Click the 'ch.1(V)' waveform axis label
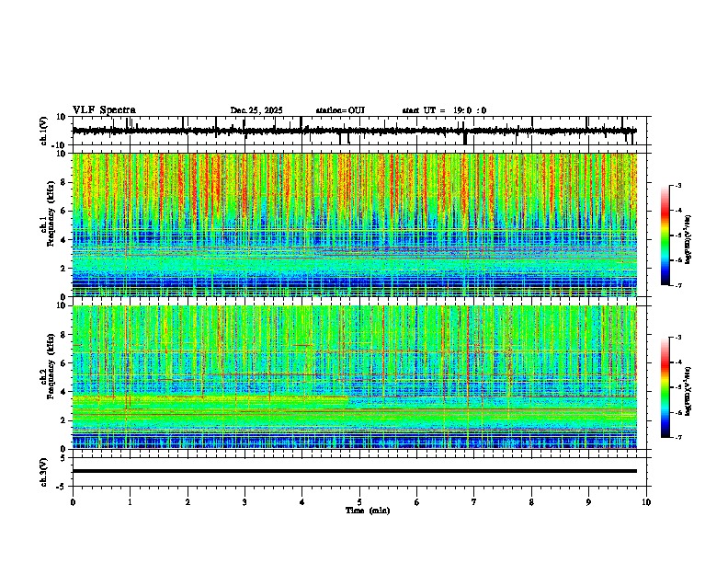Image resolution: width=728 pixels, height=563 pixels. [x=44, y=131]
